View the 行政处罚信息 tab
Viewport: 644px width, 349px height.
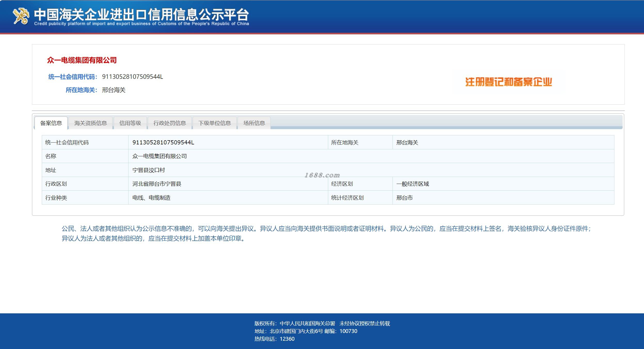pyautogui.click(x=170, y=123)
